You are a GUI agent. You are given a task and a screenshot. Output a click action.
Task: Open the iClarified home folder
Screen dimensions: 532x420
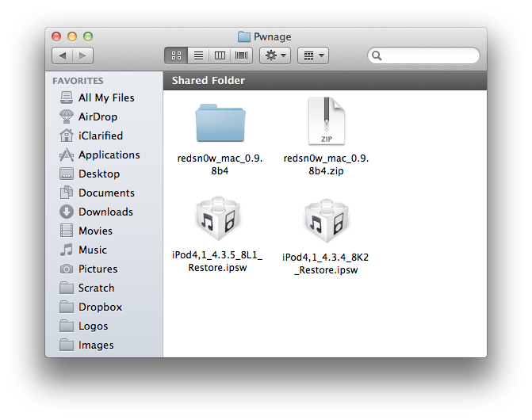tap(101, 136)
